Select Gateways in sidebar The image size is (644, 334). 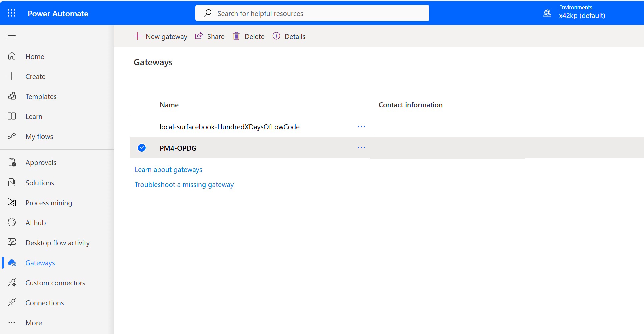[x=40, y=263]
